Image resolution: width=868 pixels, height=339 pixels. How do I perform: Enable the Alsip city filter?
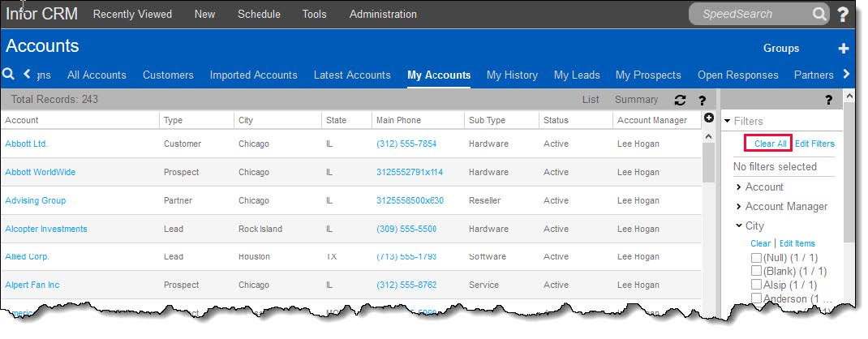756,285
